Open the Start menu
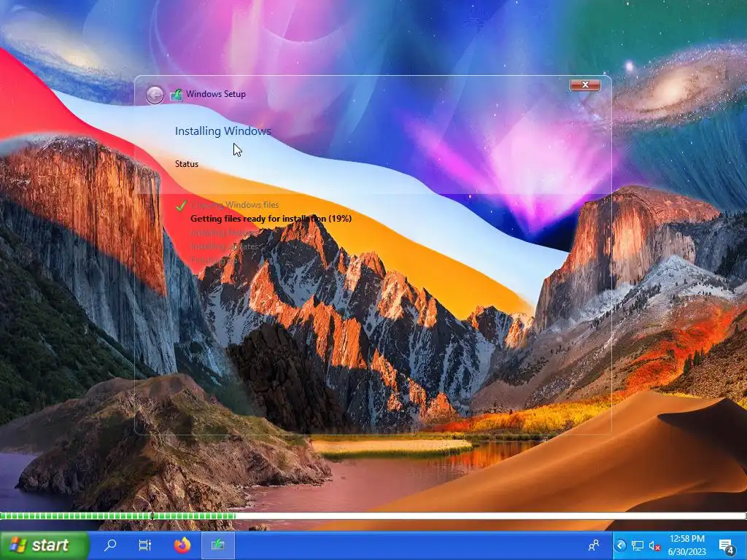Image resolution: width=747 pixels, height=560 pixels. click(x=44, y=545)
